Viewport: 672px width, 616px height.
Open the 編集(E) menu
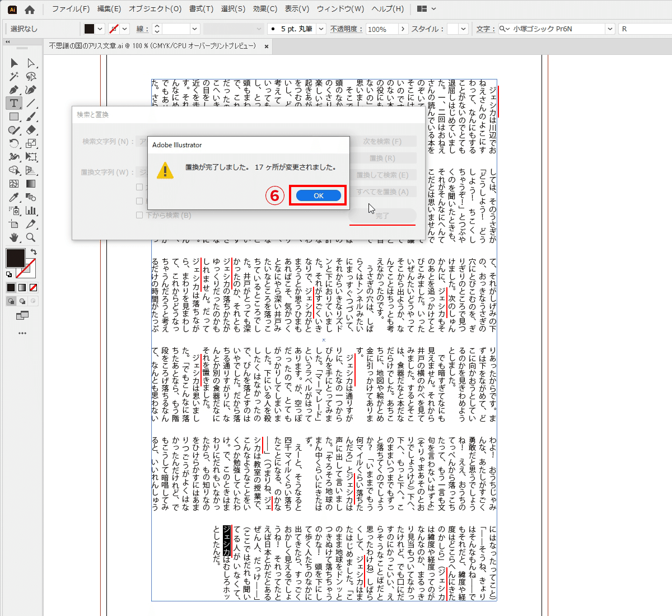click(x=109, y=9)
